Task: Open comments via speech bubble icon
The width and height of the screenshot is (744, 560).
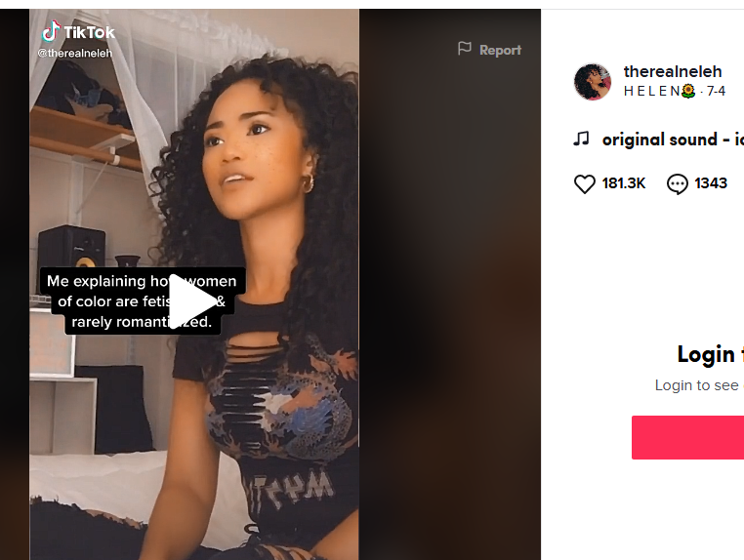Action: point(677,183)
